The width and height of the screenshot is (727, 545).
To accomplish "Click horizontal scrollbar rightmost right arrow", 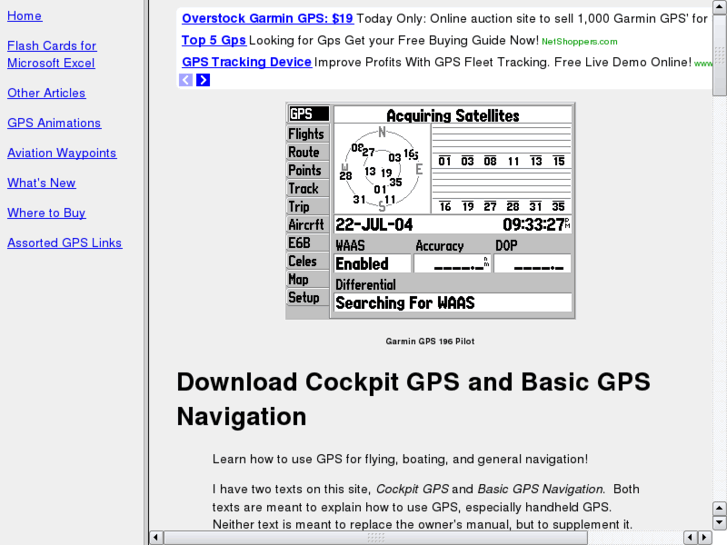I will [x=705, y=538].
